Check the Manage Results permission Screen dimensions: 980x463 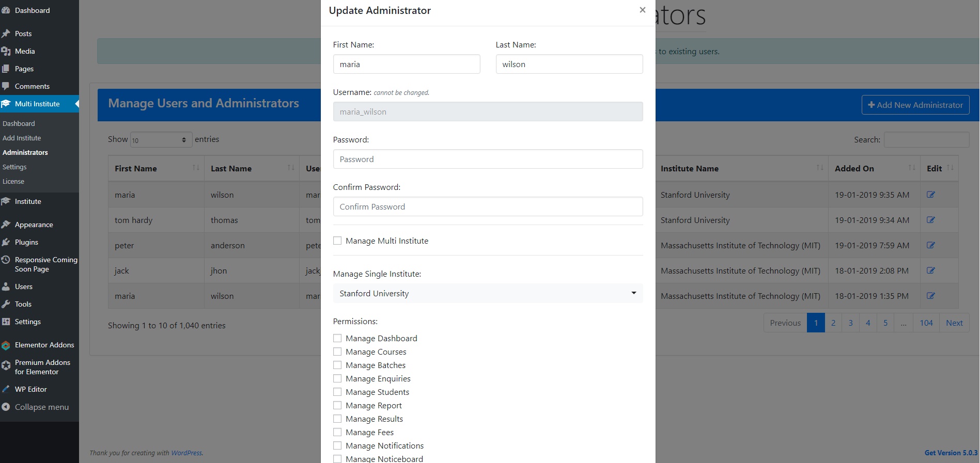(x=337, y=419)
